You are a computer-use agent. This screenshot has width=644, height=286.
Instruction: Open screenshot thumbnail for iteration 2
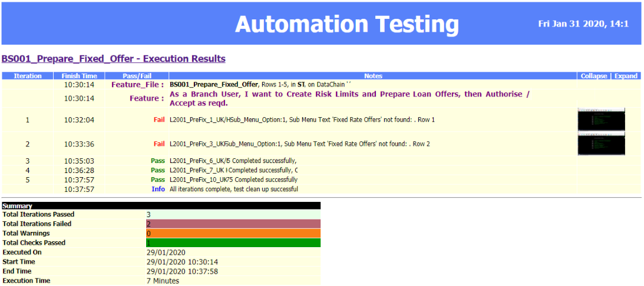601,144
